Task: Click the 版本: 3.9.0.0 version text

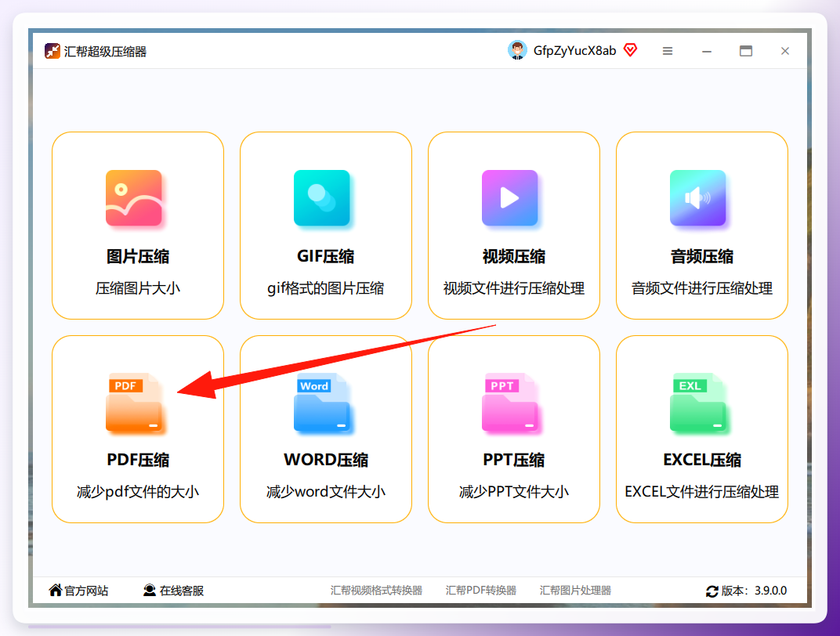Action: pos(754,591)
